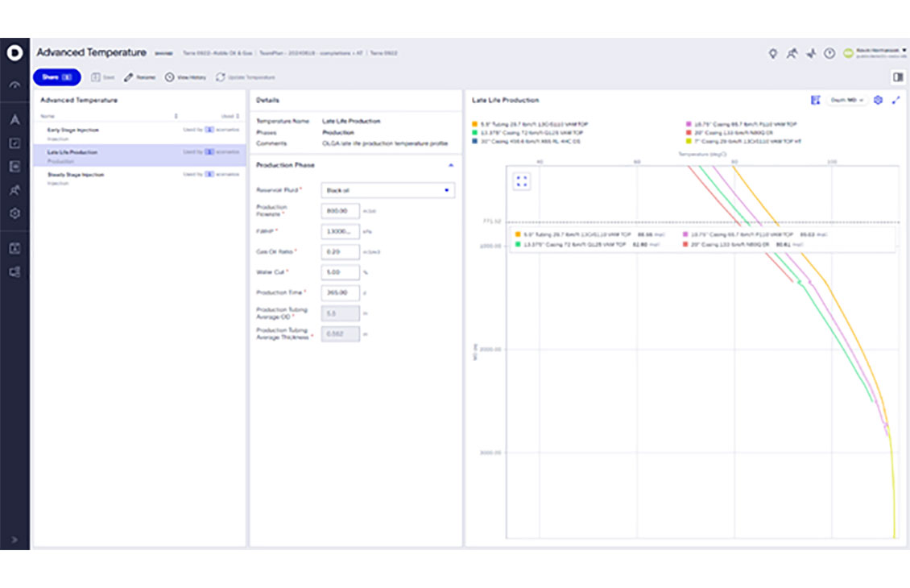Collapse the Production Phase section
Image resolution: width=910 pixels, height=588 pixels.
(450, 165)
